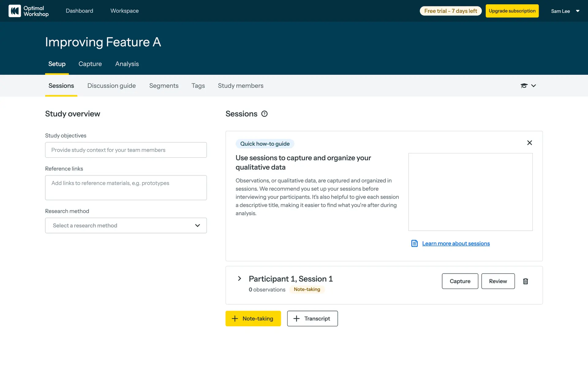
Task: Click the Upgrade subscription button
Action: (512, 11)
